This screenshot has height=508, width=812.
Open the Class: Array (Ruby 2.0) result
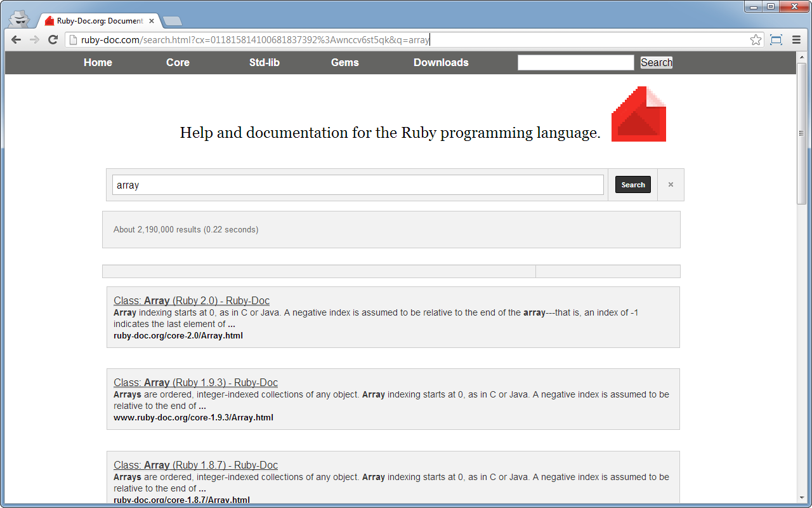coord(192,300)
